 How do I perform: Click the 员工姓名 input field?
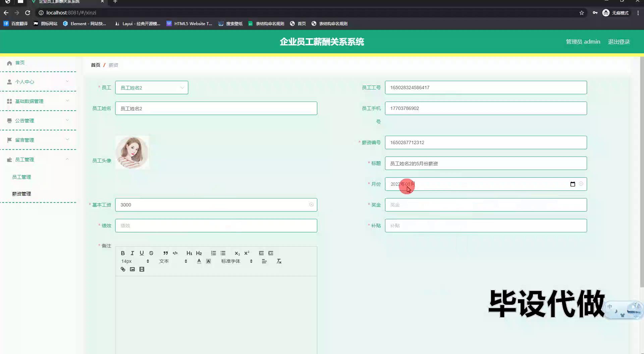click(216, 108)
